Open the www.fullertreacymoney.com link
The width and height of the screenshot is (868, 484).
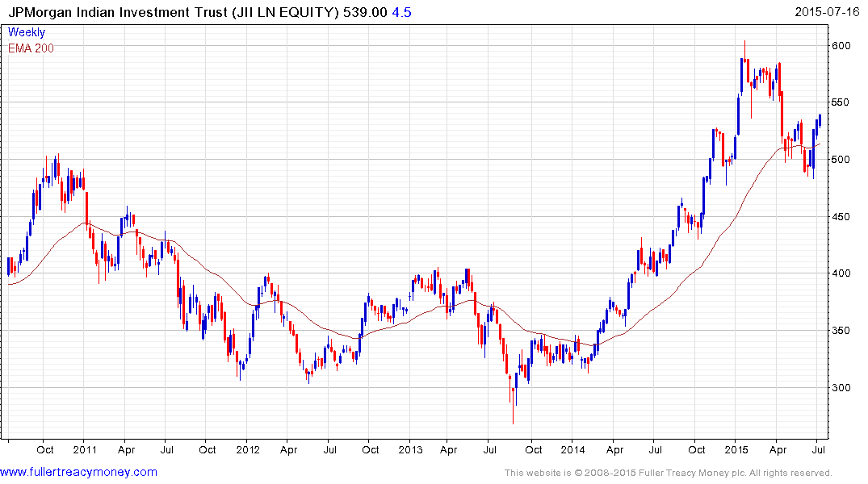pos(78,473)
